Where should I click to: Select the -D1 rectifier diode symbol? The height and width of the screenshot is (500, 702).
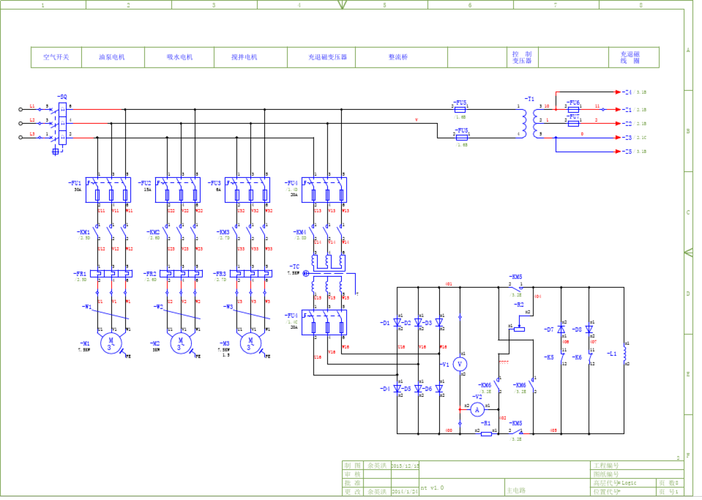click(x=397, y=322)
